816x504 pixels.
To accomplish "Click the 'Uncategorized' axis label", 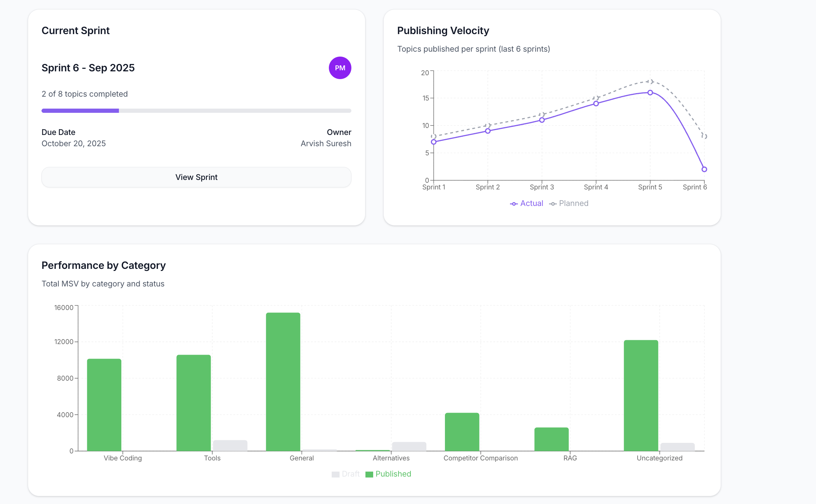I will pos(659,458).
